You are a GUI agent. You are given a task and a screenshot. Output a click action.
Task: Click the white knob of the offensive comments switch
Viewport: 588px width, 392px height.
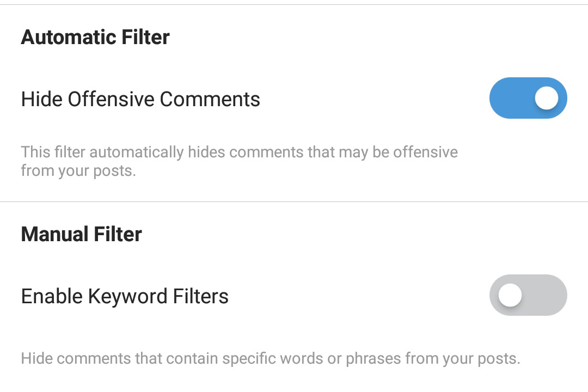point(546,98)
